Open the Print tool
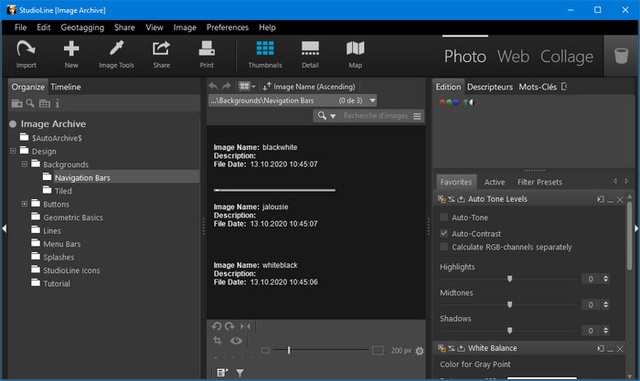The image size is (640, 381). coord(207,54)
